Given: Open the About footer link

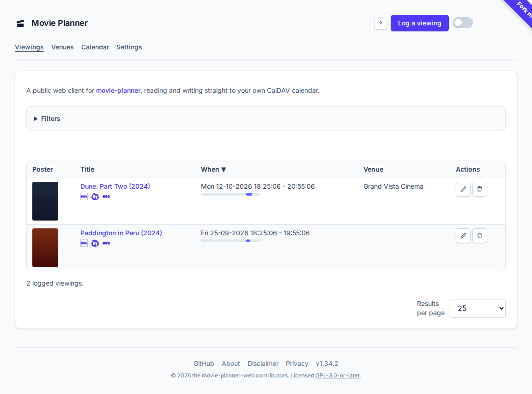Looking at the screenshot, I should [x=231, y=364].
